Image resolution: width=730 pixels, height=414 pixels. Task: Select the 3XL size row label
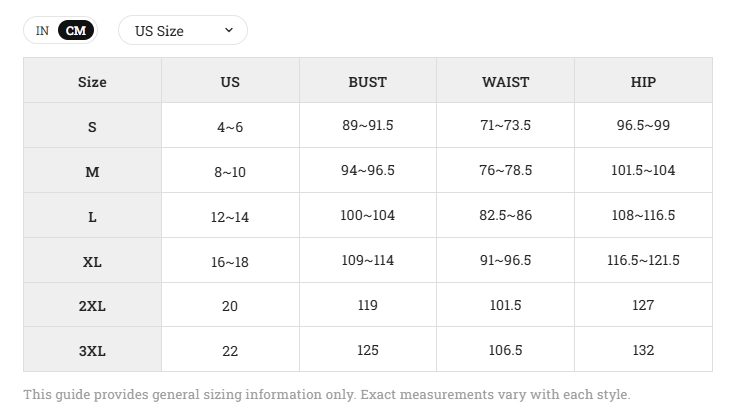[x=92, y=350]
